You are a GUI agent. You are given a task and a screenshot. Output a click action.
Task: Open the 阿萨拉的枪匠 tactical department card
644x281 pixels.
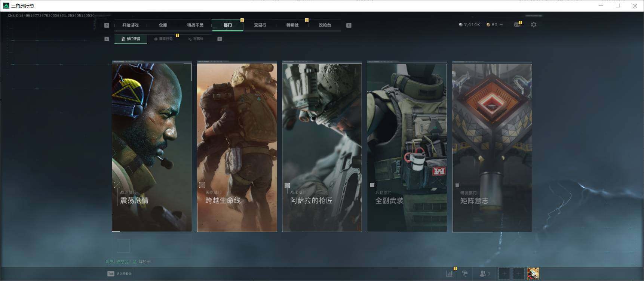pos(322,148)
